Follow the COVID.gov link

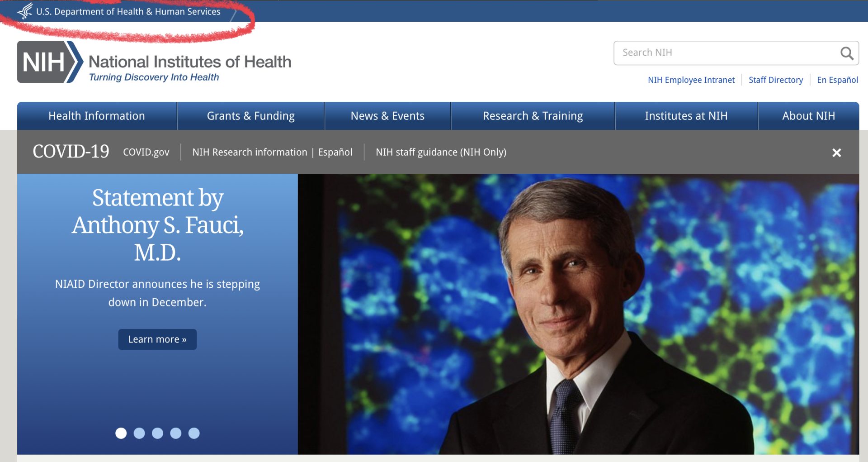click(x=146, y=152)
